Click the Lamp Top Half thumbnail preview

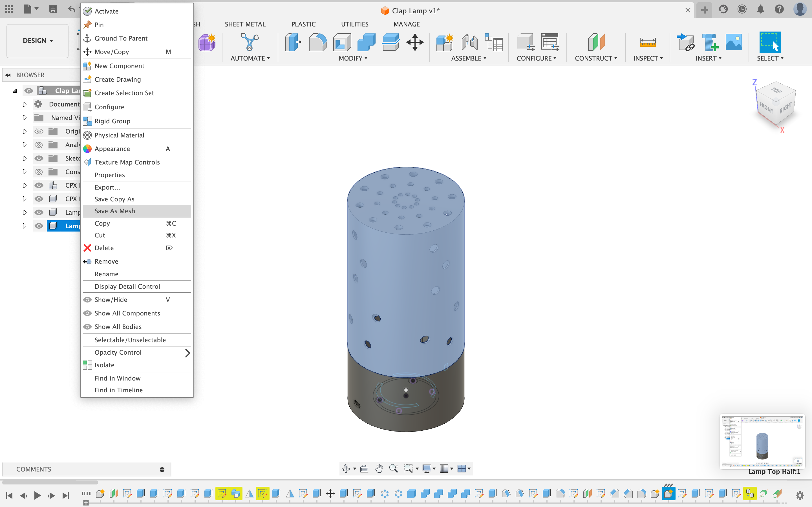762,441
